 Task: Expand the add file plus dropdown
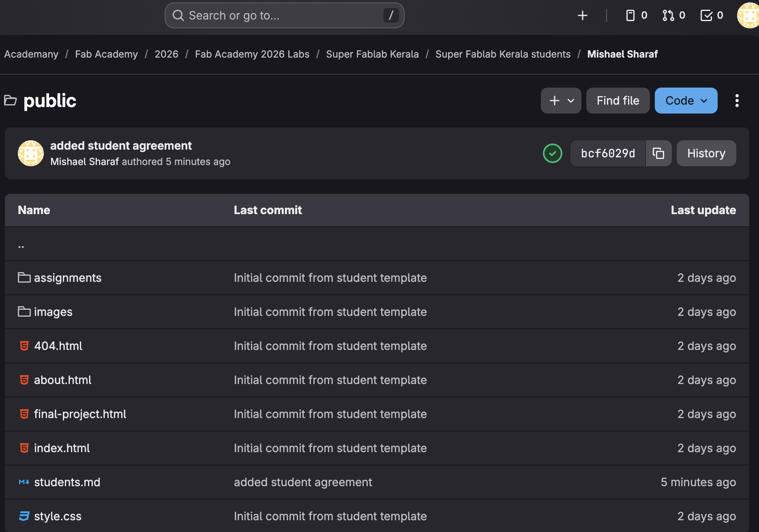(x=561, y=101)
